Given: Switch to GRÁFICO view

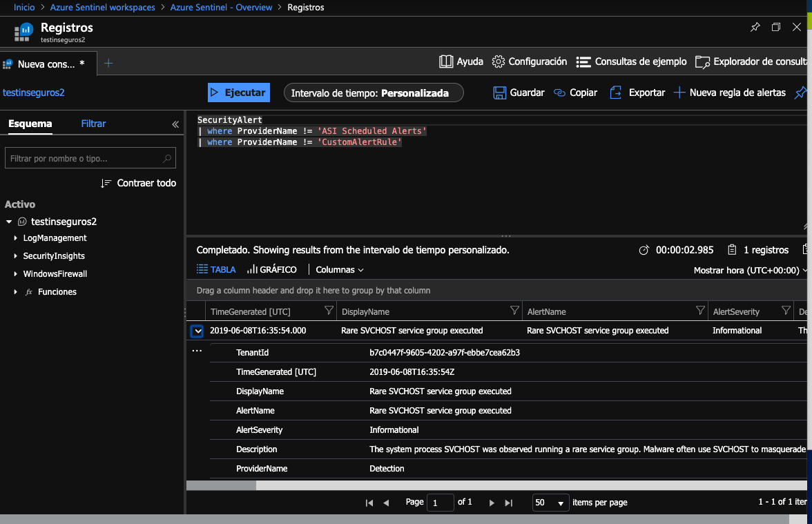Looking at the screenshot, I should tap(271, 270).
